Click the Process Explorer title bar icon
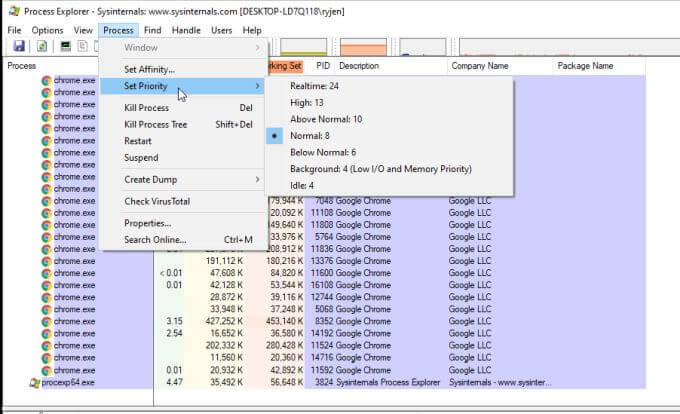The width and height of the screenshot is (680, 414). (x=14, y=10)
